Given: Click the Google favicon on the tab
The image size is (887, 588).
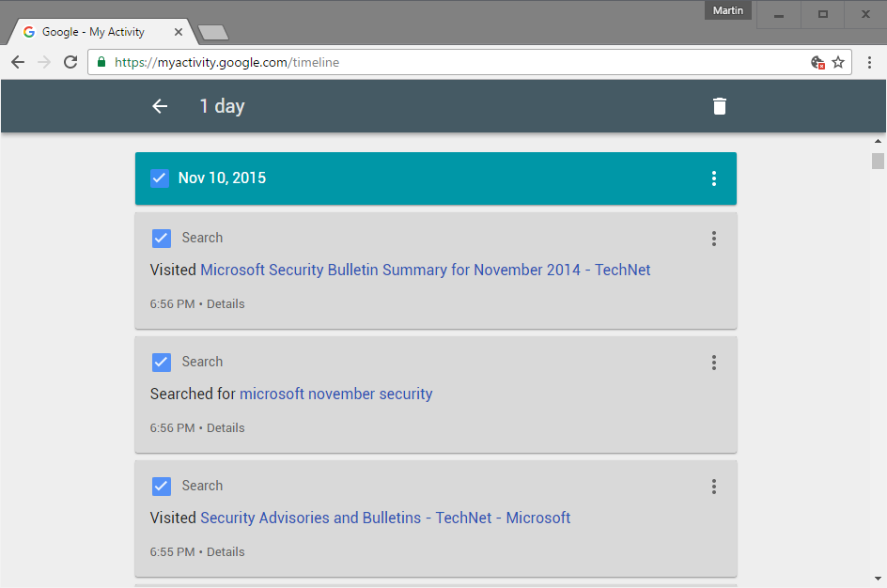Looking at the screenshot, I should [x=29, y=32].
